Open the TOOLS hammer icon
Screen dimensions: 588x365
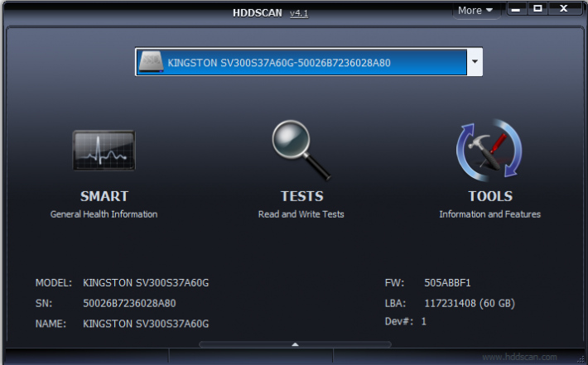[x=489, y=150]
